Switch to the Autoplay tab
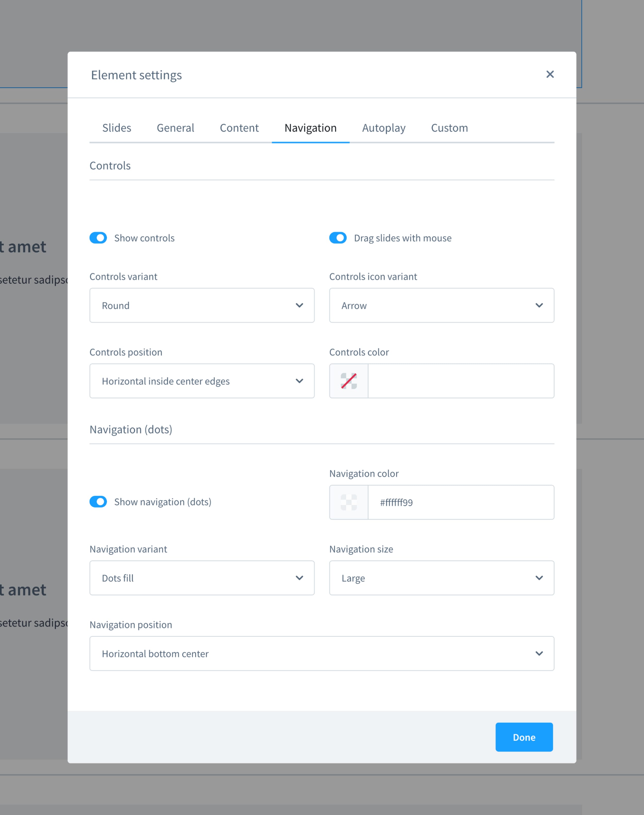644x815 pixels. [x=384, y=128]
